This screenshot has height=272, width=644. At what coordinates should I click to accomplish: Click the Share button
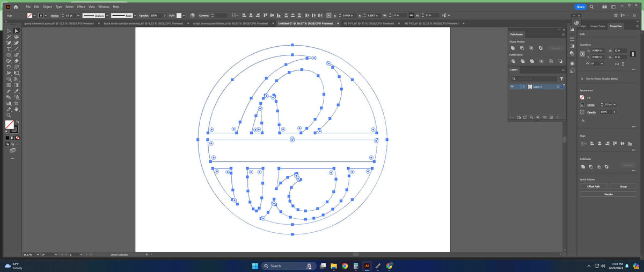point(580,6)
